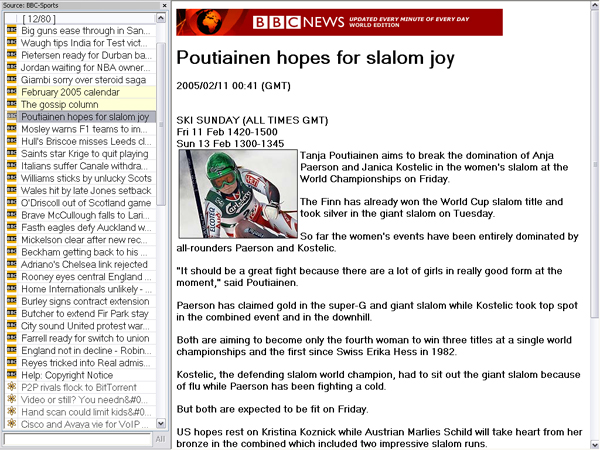This screenshot has height=450, width=600.
Task: Click BBC icon beside 'Wales hit by late Jones'
Action: click(x=11, y=190)
